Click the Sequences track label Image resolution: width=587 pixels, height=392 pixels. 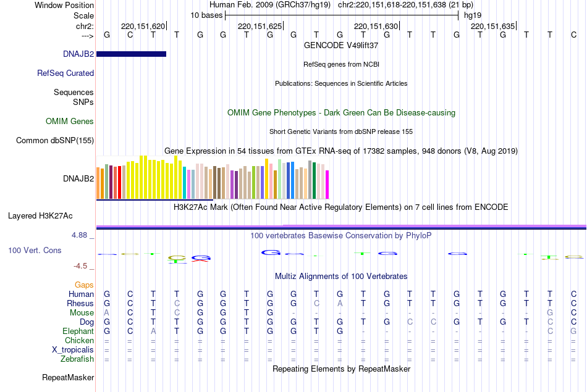pos(74,93)
